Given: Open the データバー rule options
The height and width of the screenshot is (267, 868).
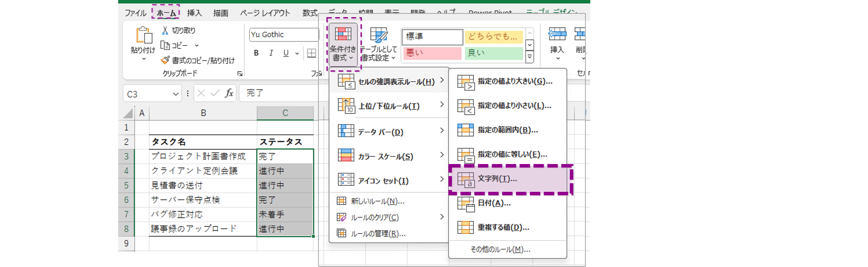Looking at the screenshot, I should 381,132.
